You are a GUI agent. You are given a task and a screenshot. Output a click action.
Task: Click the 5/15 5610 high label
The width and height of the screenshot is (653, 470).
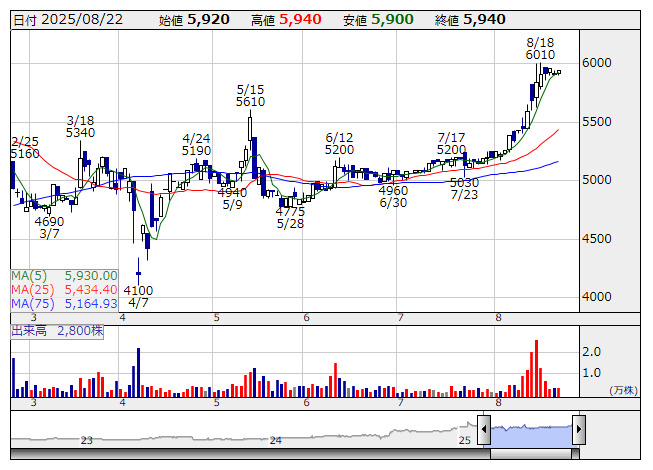point(250,95)
